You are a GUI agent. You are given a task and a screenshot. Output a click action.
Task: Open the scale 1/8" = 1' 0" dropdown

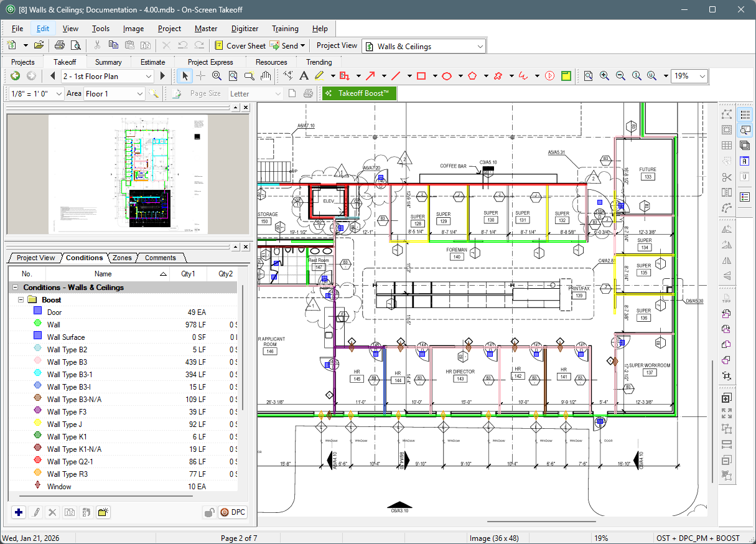point(59,94)
